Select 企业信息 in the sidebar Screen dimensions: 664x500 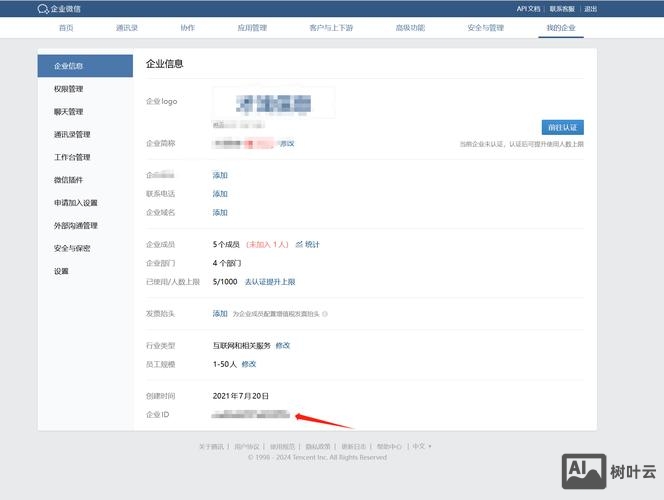[85, 66]
